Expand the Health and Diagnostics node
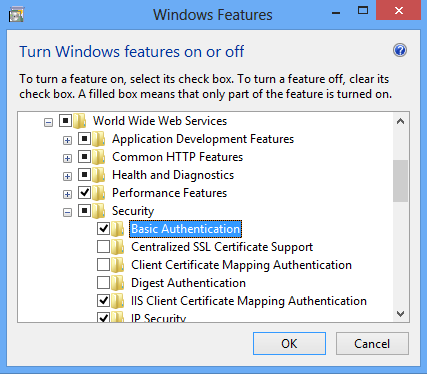 pyautogui.click(x=67, y=177)
